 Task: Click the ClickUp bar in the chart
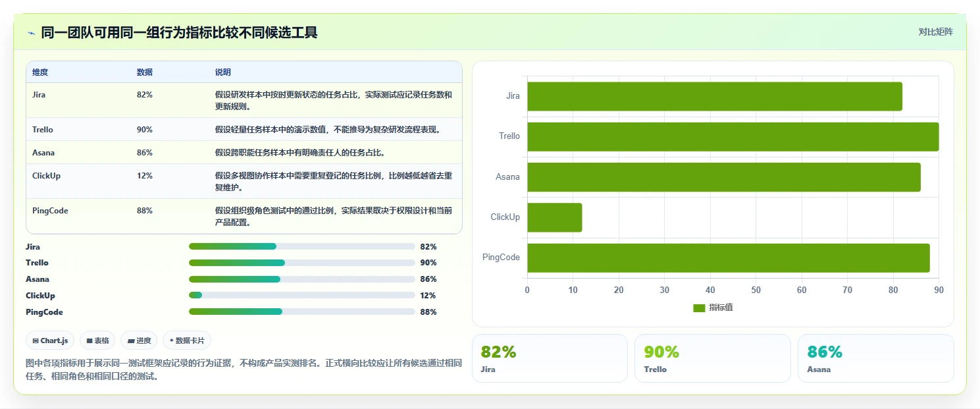pos(555,217)
